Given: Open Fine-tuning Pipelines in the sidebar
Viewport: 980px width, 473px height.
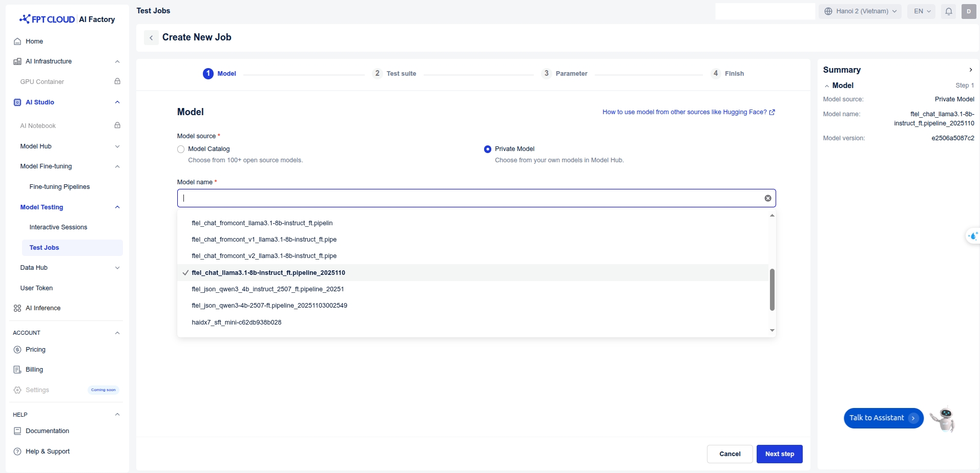Looking at the screenshot, I should [x=59, y=187].
